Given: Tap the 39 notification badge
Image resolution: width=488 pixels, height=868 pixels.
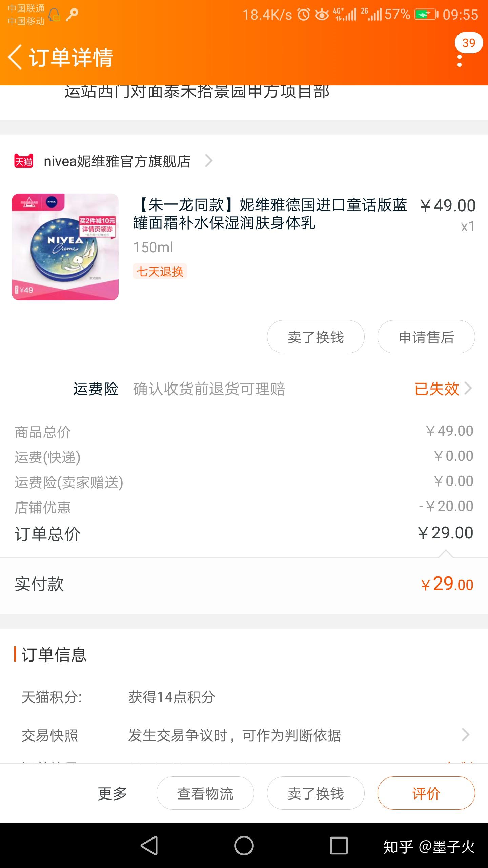Looking at the screenshot, I should pos(469,43).
